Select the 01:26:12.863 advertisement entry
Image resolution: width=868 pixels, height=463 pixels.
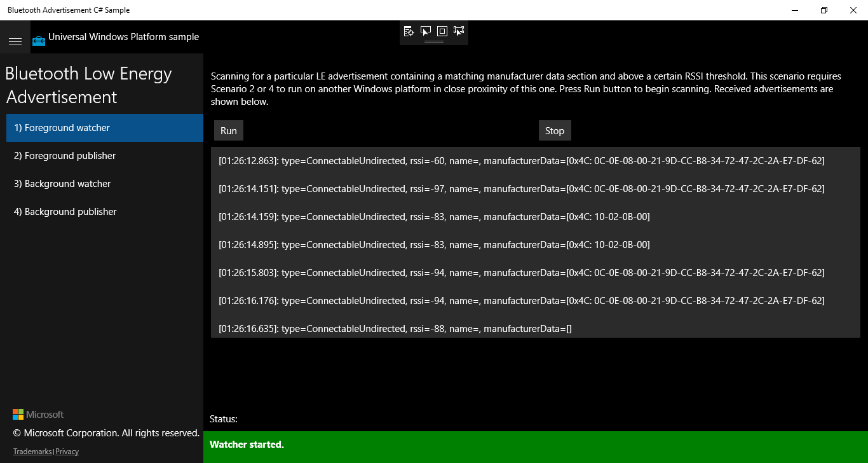(x=536, y=161)
